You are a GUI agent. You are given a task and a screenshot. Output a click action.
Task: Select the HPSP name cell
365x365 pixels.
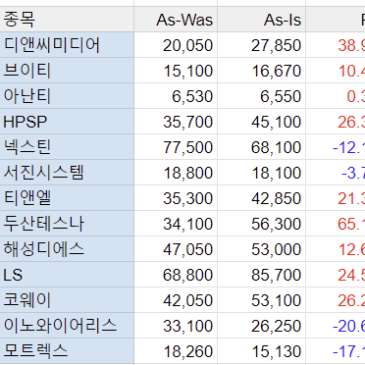pyautogui.click(x=67, y=122)
